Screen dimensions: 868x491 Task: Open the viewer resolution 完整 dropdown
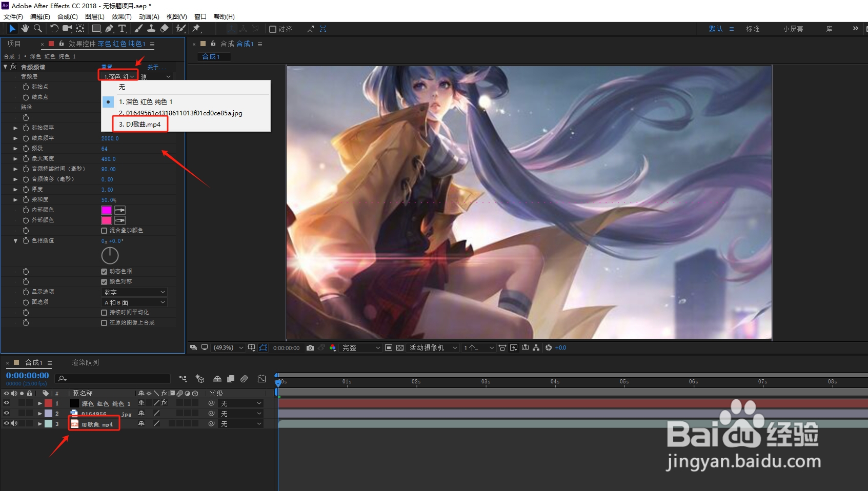[361, 347]
